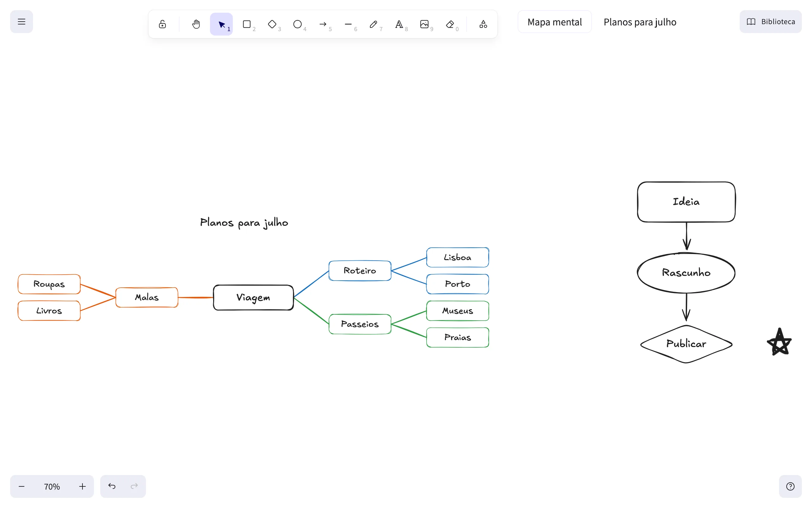Screen dimensions: 812x508
Task: Select the Roteiro blue node
Action: pos(360,271)
